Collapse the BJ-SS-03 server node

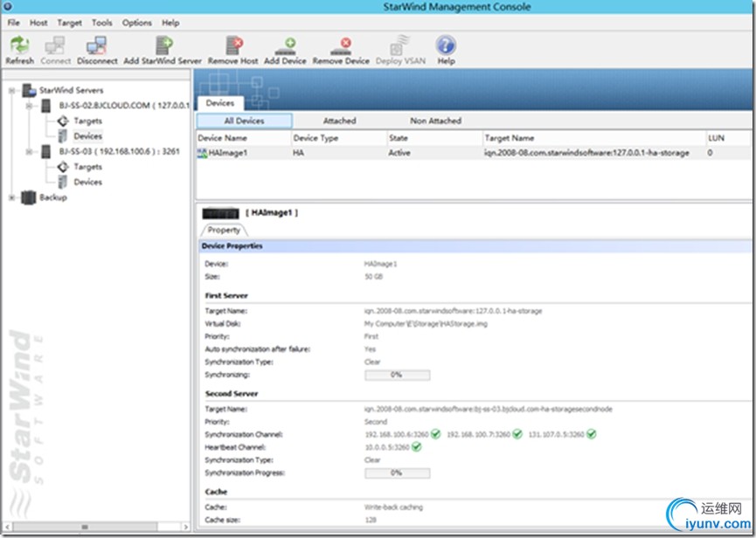coord(30,152)
